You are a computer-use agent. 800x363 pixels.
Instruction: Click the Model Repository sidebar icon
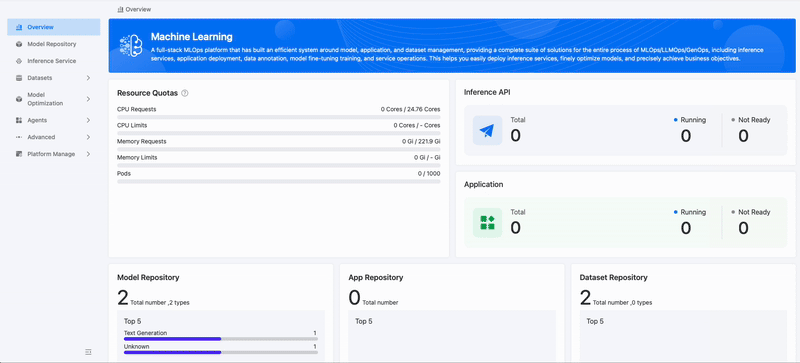point(19,44)
